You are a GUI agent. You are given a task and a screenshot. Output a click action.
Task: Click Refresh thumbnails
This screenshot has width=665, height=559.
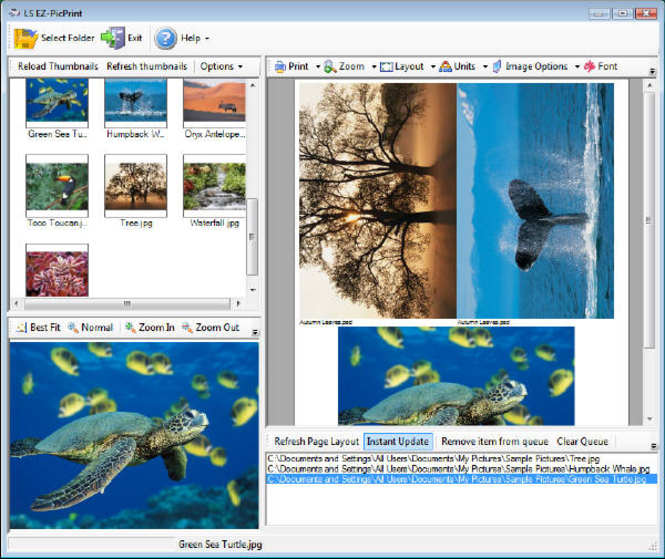point(147,67)
